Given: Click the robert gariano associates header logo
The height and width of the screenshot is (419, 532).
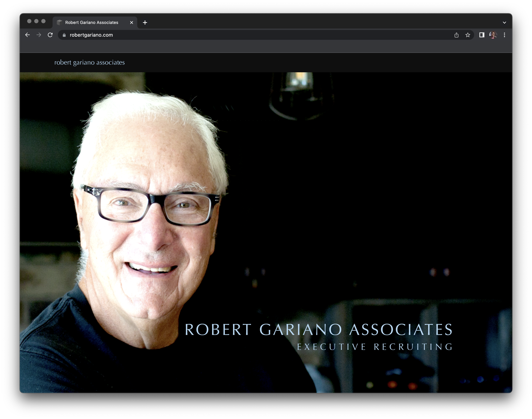Looking at the screenshot, I should (89, 63).
